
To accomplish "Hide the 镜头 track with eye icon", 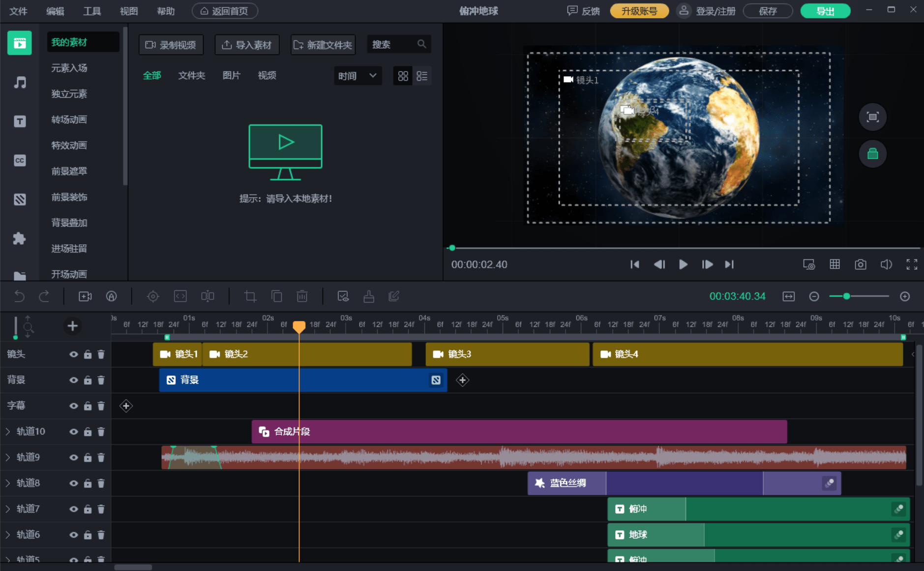I will tap(74, 354).
